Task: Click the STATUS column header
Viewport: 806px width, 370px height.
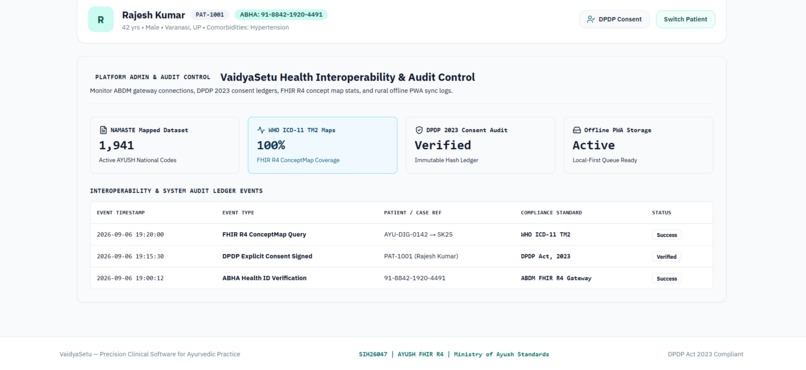Action: click(x=662, y=213)
